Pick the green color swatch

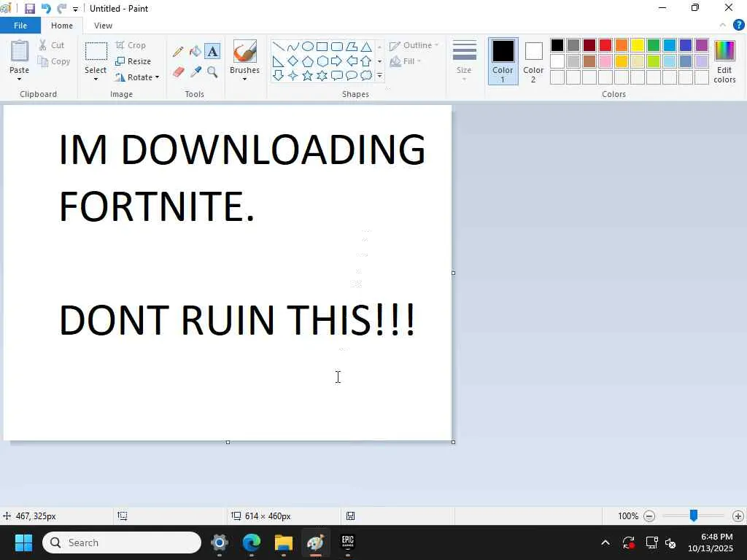coord(654,45)
